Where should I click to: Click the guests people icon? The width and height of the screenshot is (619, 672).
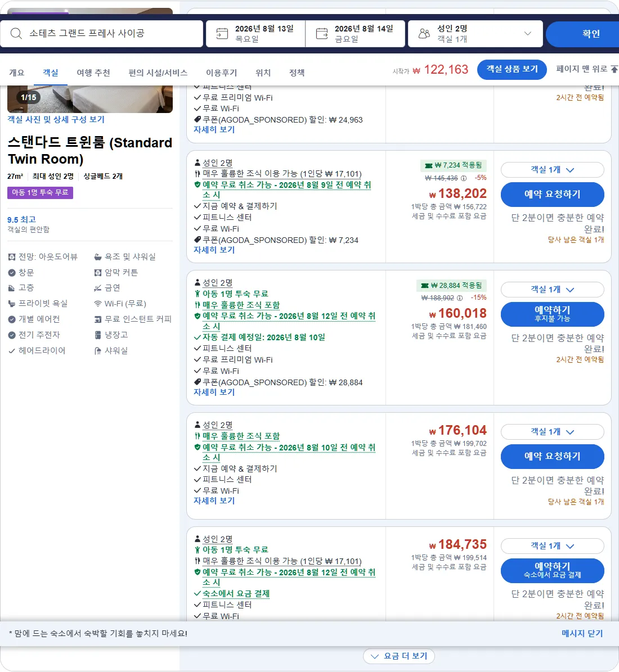tap(424, 33)
